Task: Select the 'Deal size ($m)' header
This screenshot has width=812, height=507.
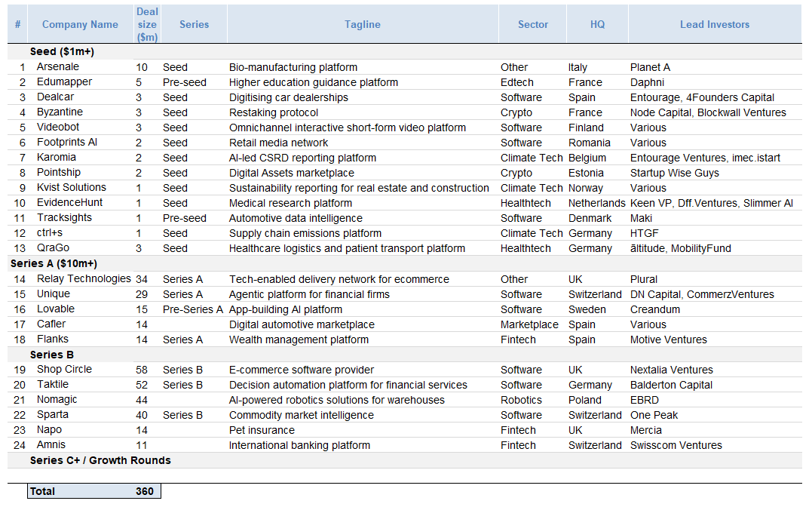Action: coord(147,24)
